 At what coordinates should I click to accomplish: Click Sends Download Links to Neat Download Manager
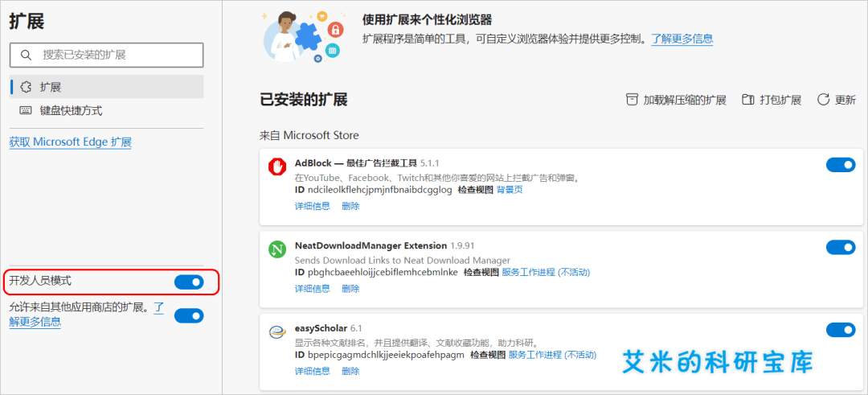(x=403, y=261)
